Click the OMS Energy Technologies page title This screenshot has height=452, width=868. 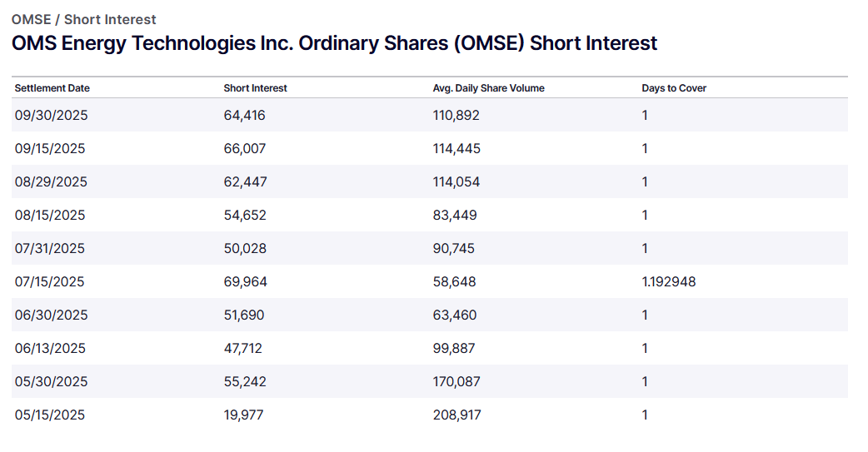coord(334,43)
